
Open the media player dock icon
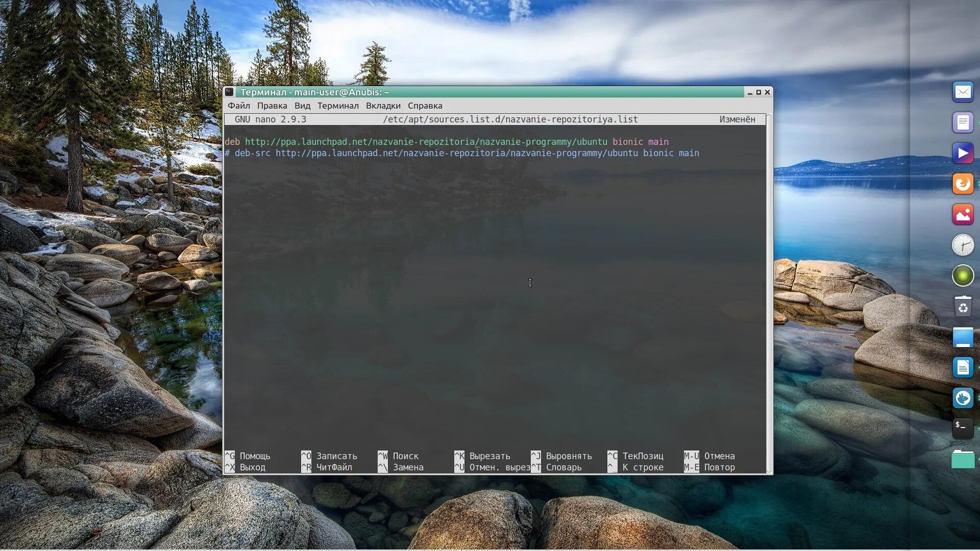coord(963,154)
